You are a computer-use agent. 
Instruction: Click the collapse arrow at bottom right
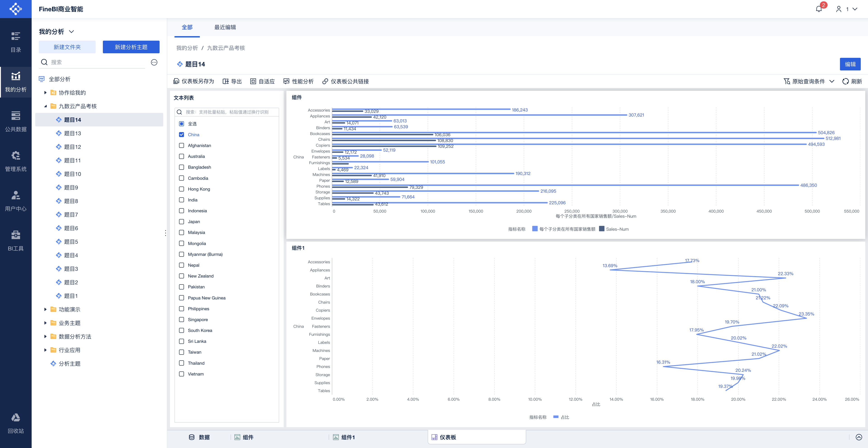click(859, 437)
